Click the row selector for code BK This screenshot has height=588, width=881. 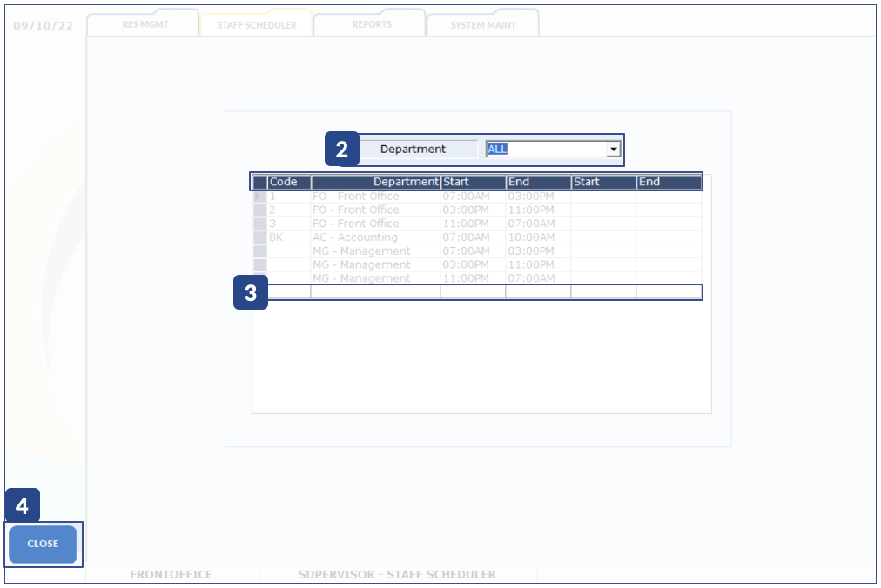259,237
